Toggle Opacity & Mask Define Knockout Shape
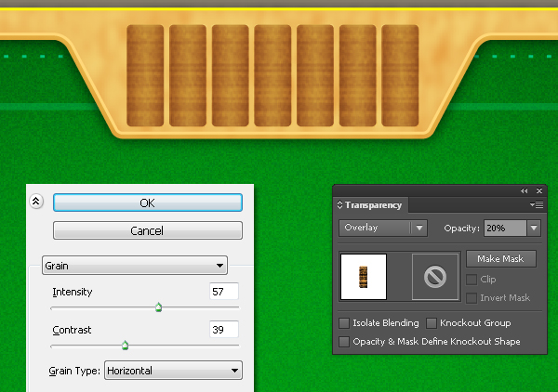This screenshot has width=558, height=392. pyautogui.click(x=344, y=342)
